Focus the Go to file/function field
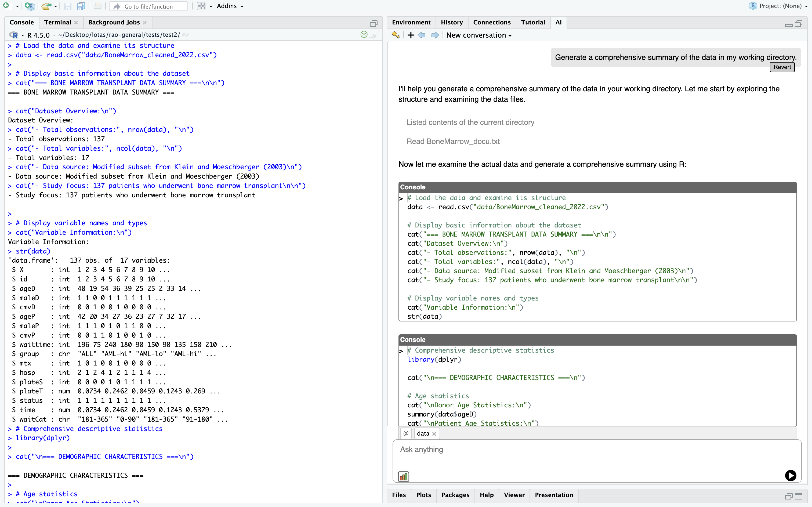The width and height of the screenshot is (812, 507). [148, 6]
